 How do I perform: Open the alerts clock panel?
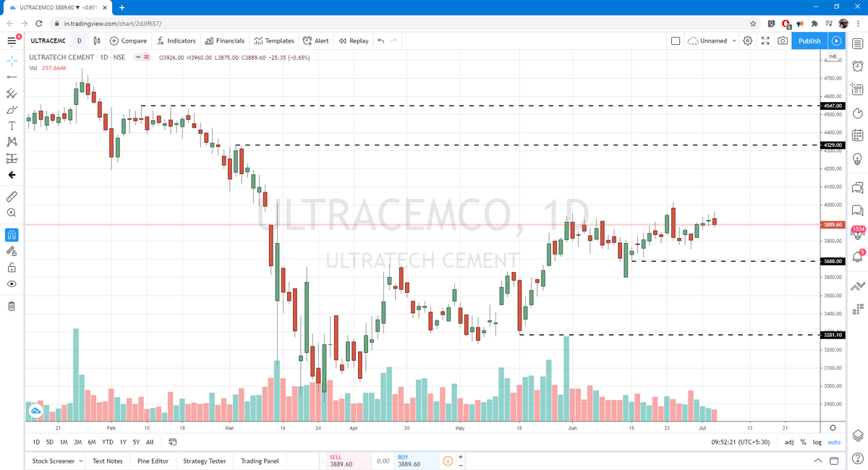[x=858, y=67]
